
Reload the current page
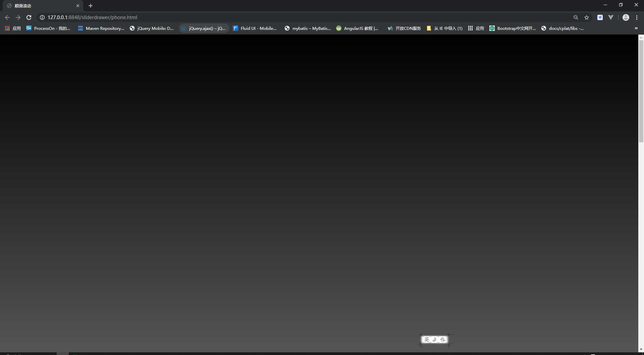(29, 17)
